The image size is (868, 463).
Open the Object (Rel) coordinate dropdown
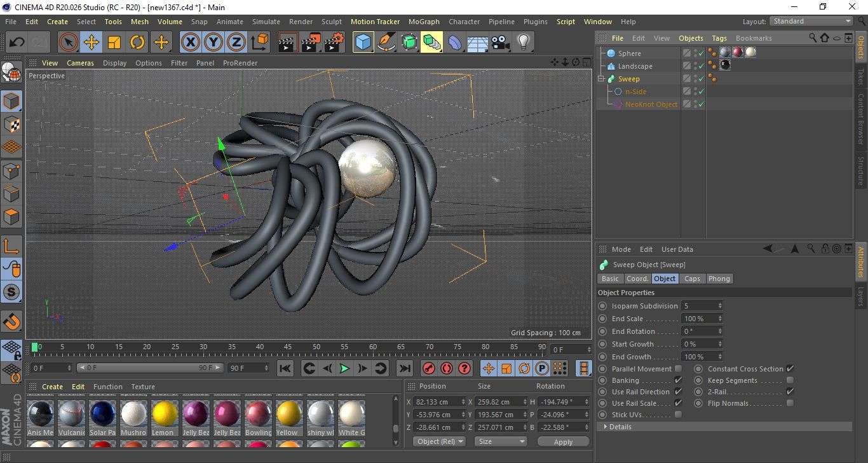click(x=439, y=441)
